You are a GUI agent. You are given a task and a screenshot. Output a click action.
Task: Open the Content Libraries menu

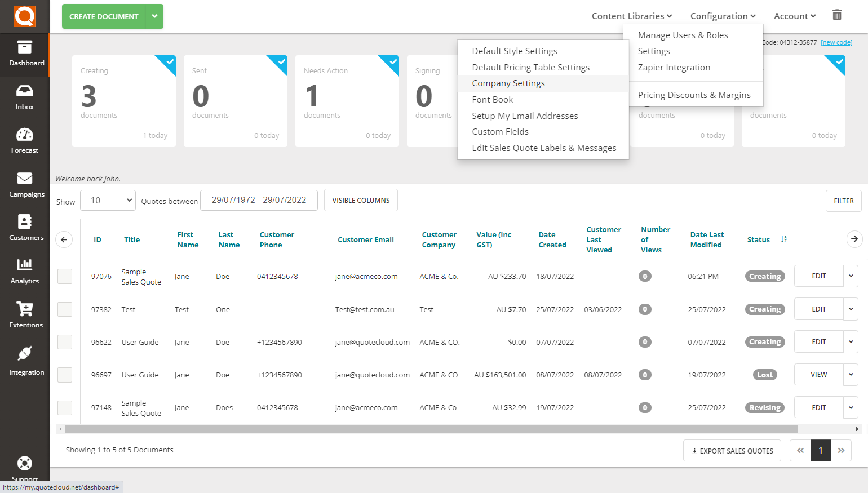pyautogui.click(x=631, y=16)
